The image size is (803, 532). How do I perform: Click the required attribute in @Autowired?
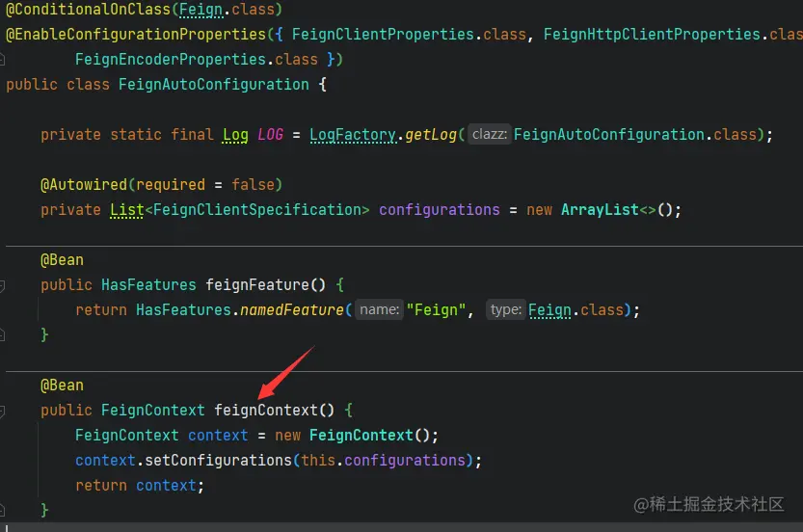(x=171, y=185)
